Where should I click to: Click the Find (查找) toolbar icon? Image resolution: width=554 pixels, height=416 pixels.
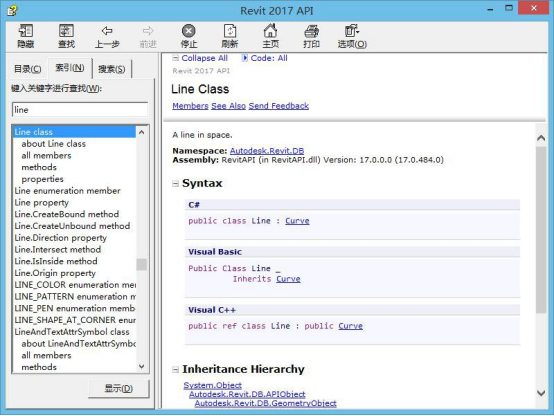click(66, 31)
